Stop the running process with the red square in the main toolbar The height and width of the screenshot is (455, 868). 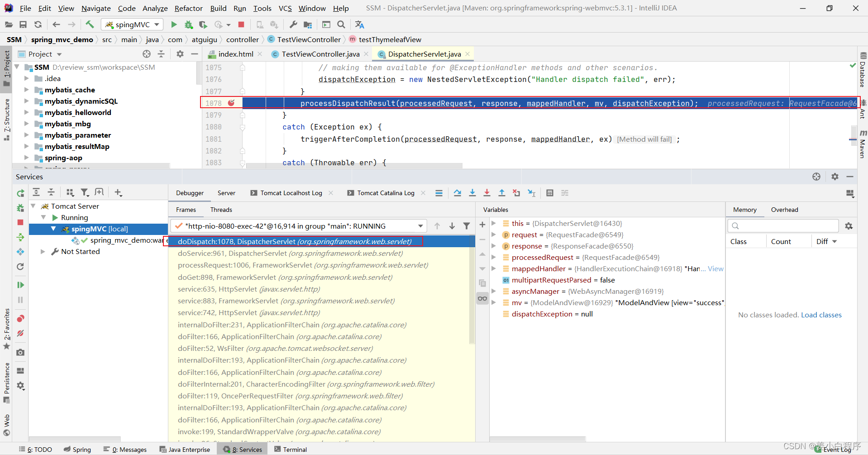coord(241,24)
